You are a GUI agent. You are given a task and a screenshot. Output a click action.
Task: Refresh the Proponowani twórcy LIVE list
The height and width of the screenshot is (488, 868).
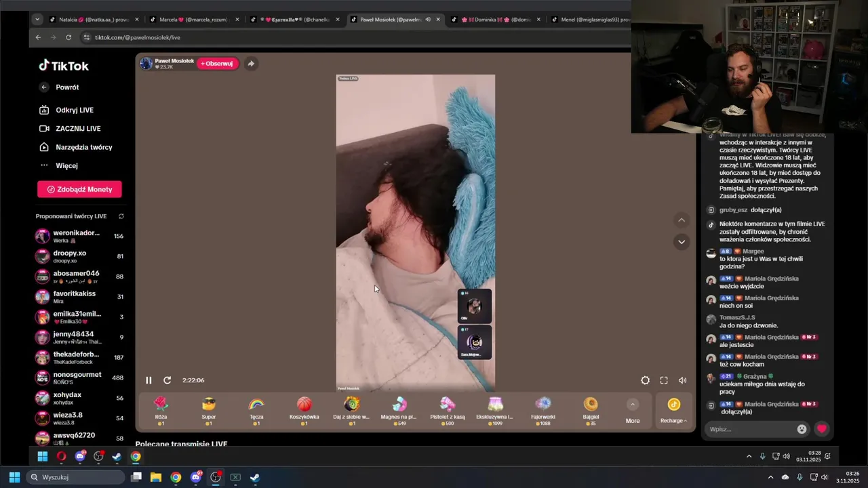tap(121, 216)
